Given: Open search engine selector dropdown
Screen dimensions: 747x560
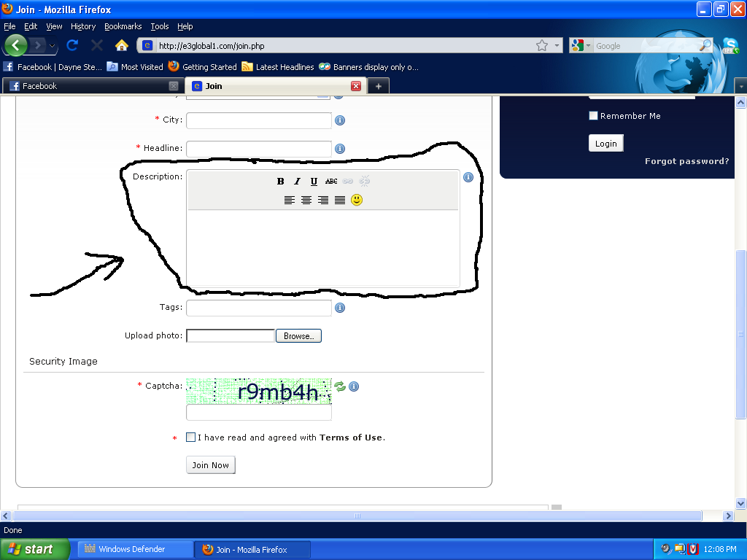Looking at the screenshot, I should coord(588,46).
